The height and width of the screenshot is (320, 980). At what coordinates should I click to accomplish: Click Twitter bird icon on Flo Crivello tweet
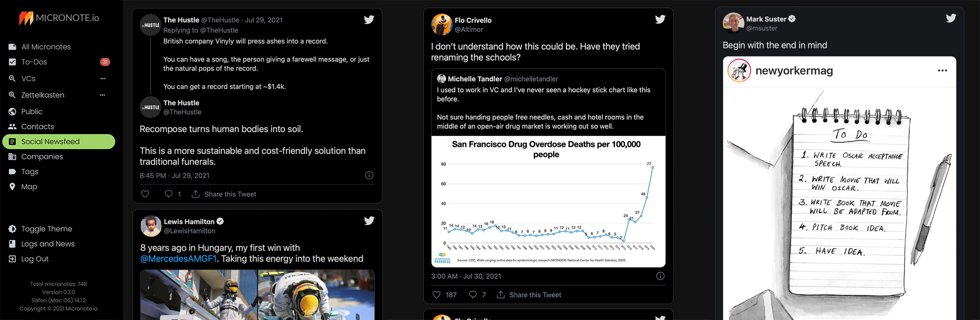tap(660, 19)
